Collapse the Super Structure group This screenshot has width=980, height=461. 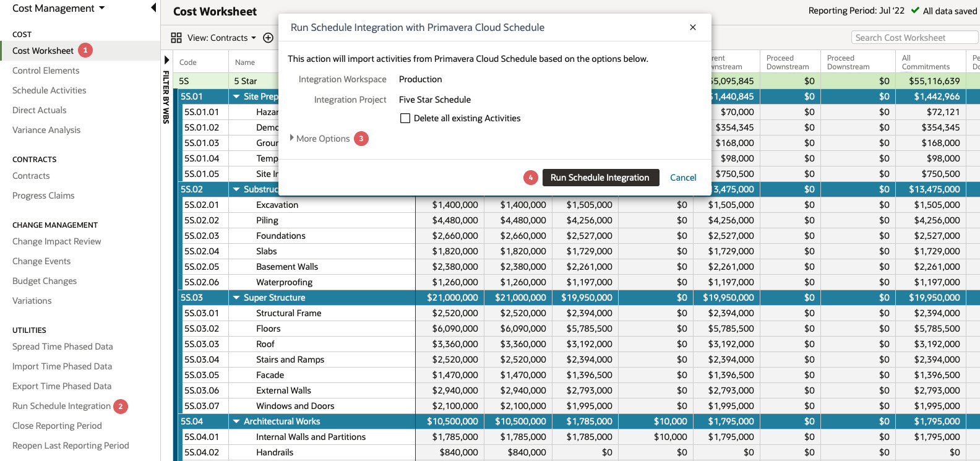coord(236,298)
